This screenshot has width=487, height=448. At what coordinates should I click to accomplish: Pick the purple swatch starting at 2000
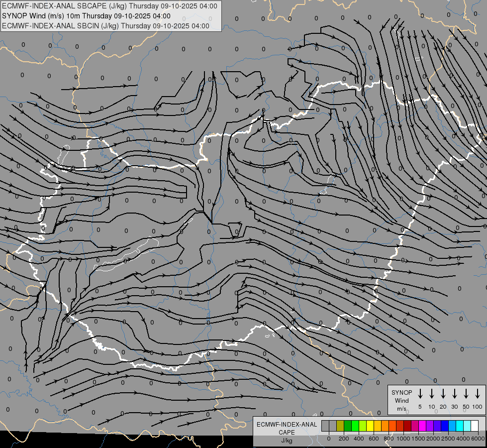pos(430,426)
